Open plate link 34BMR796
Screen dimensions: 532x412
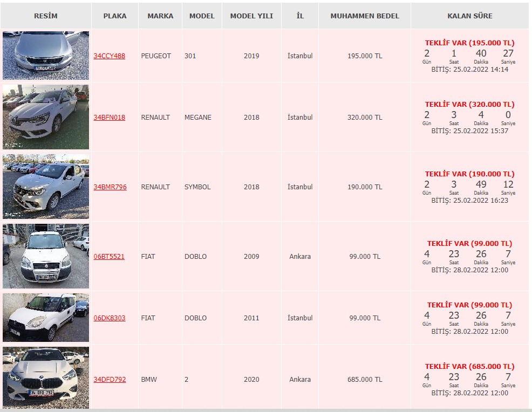click(x=110, y=187)
